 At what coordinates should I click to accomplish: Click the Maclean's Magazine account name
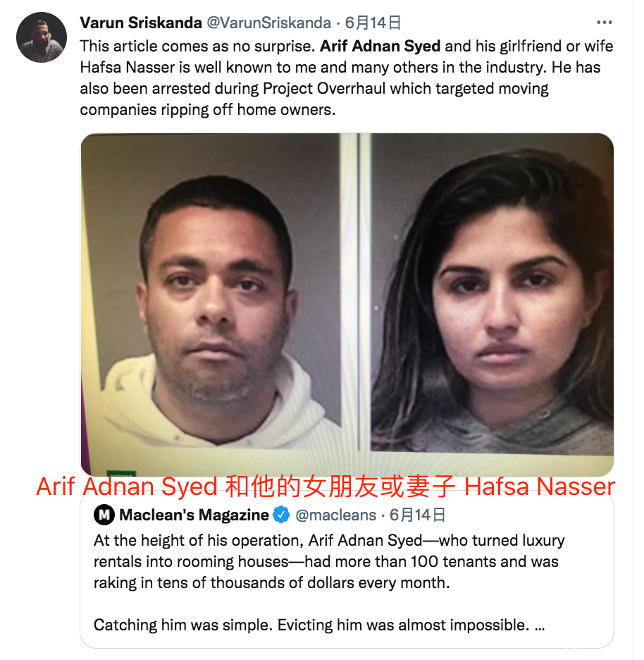tap(194, 515)
